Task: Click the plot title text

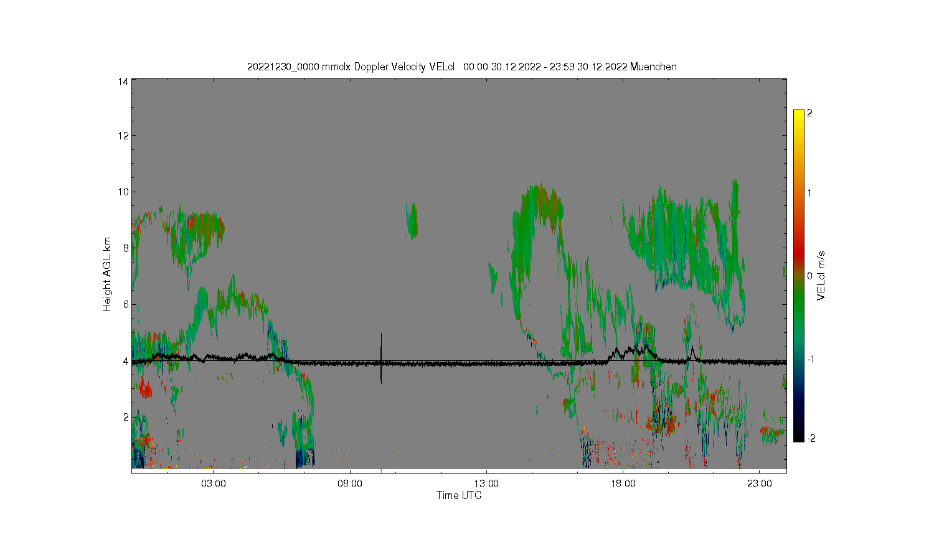Action: click(x=461, y=67)
